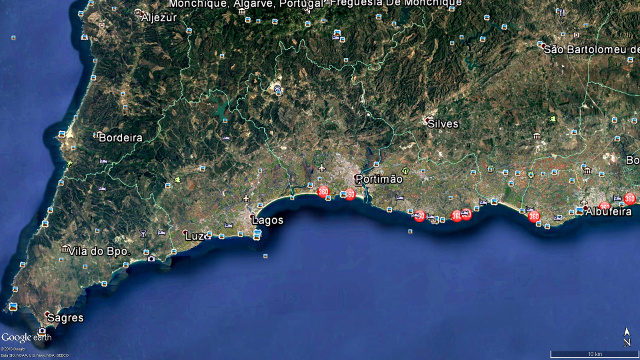Click the green circular icon east of Portimão label

(405, 171)
